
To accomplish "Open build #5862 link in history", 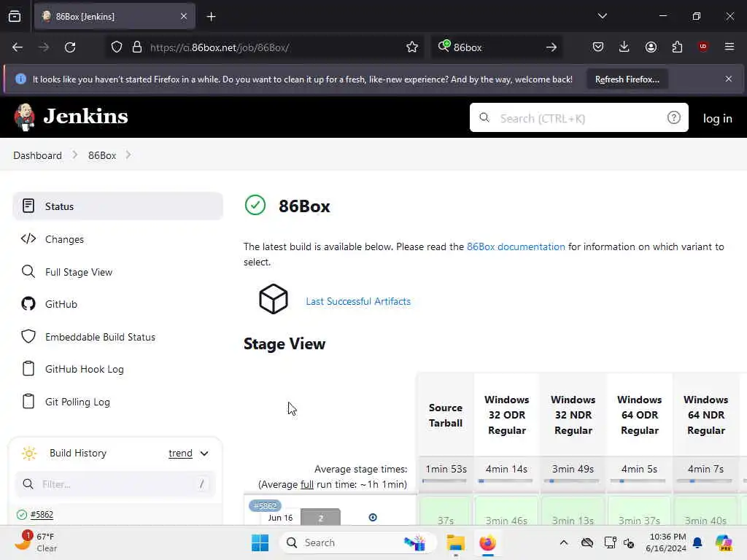I will click(x=42, y=514).
